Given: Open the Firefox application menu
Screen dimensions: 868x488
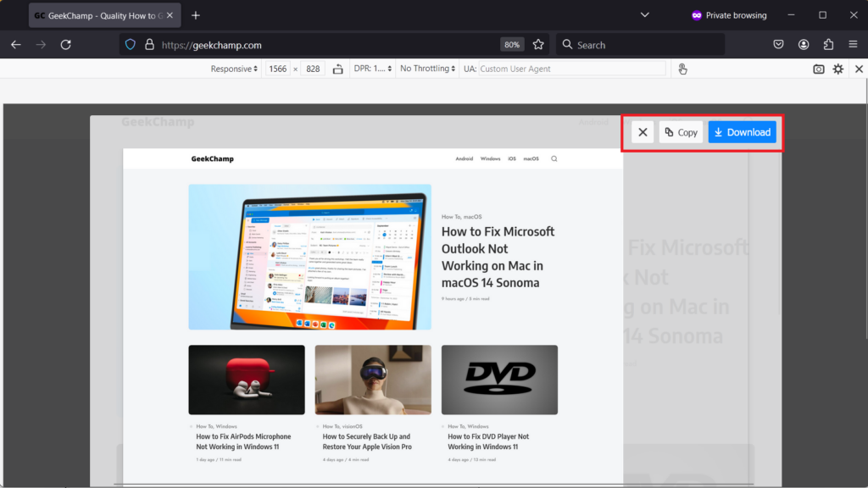Looking at the screenshot, I should 853,45.
